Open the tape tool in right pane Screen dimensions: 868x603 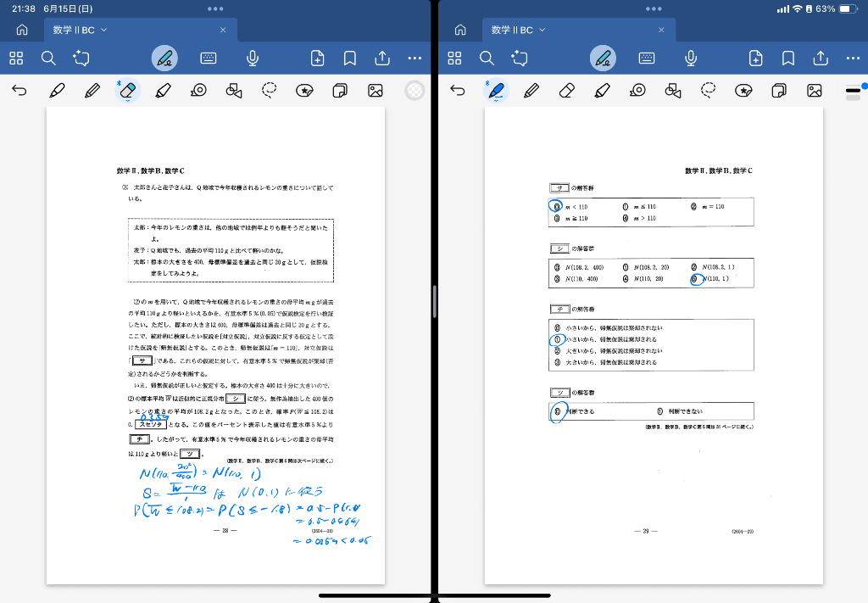tap(637, 90)
